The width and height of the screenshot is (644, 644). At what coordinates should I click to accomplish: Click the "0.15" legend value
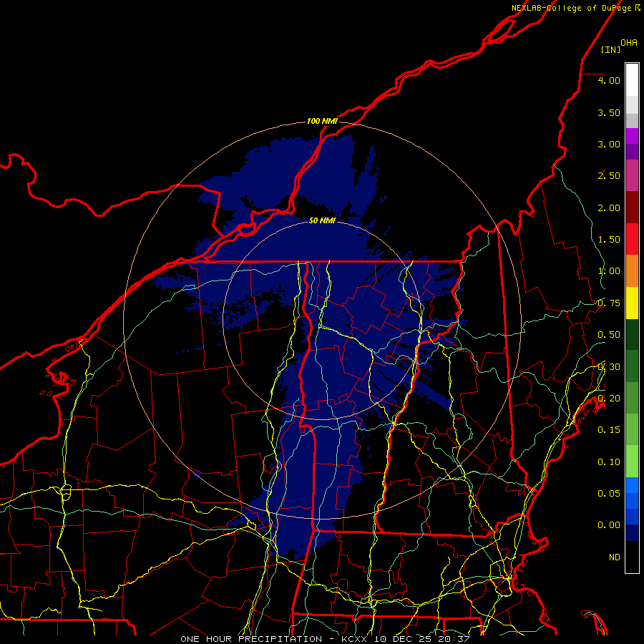click(609, 430)
